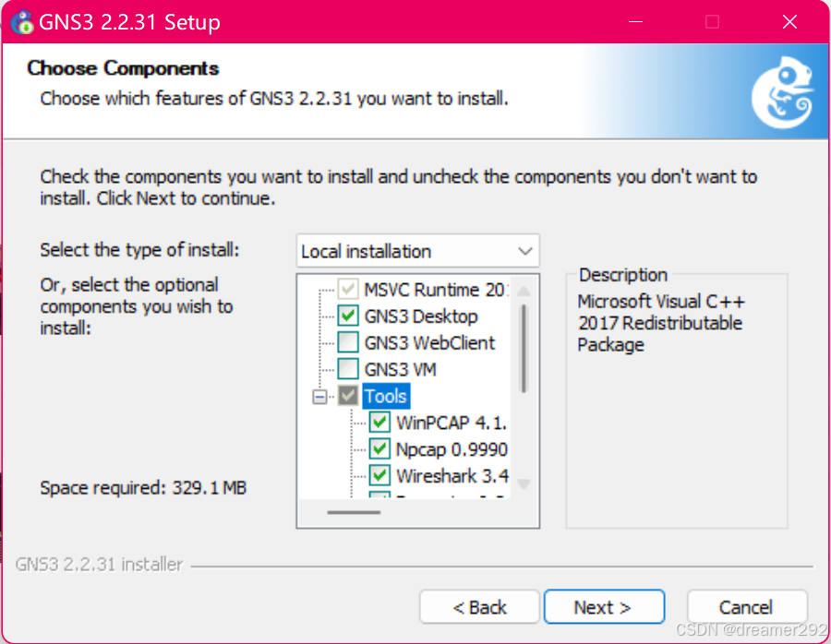
Task: Enable the GNS3 WebClient checkbox
Action: (x=348, y=342)
